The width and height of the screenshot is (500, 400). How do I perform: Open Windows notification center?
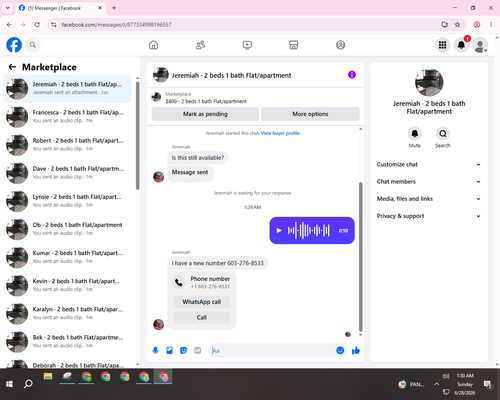487,384
